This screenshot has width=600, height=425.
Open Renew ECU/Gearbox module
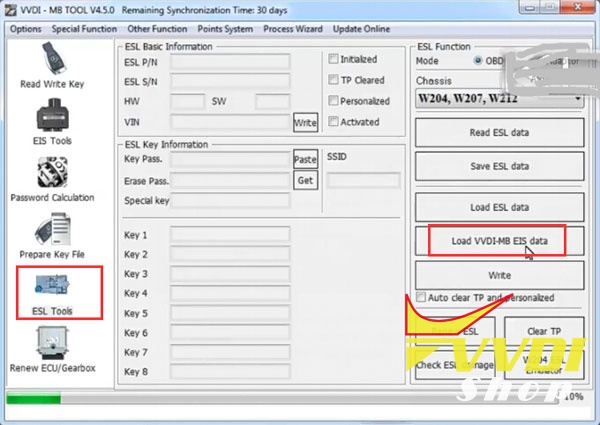[x=52, y=349]
